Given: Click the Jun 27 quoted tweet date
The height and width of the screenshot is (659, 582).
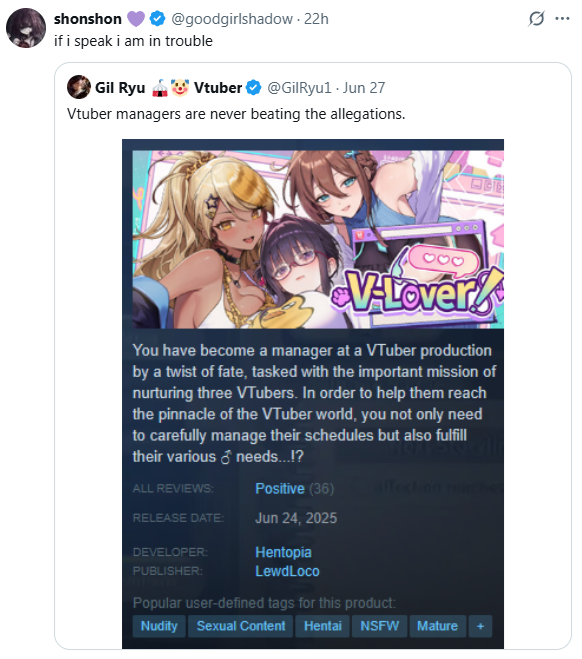Looking at the screenshot, I should click(364, 87).
